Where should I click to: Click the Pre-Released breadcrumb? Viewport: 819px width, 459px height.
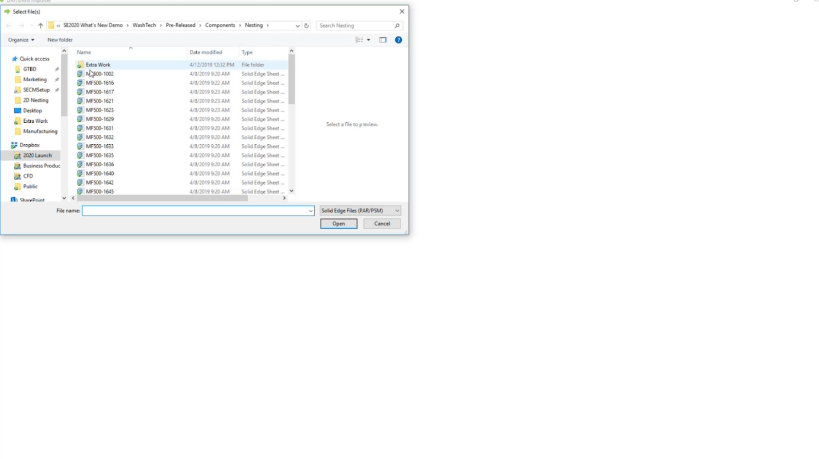tap(181, 26)
